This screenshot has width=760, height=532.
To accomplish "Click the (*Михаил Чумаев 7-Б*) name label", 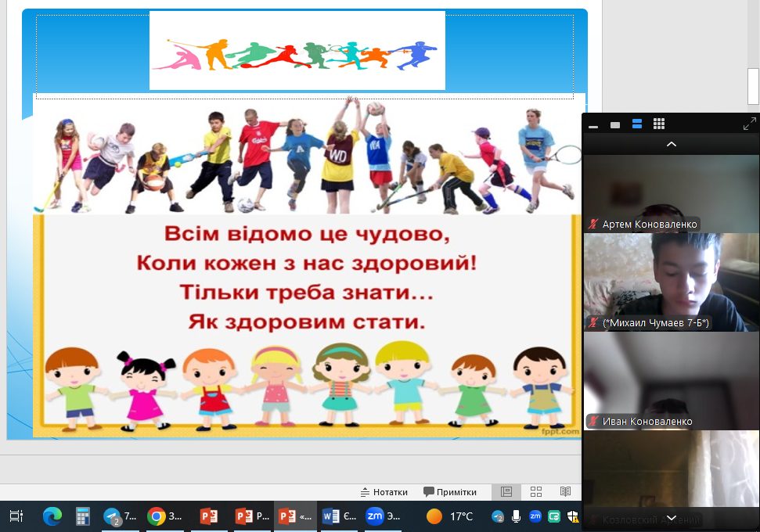I will click(x=656, y=322).
